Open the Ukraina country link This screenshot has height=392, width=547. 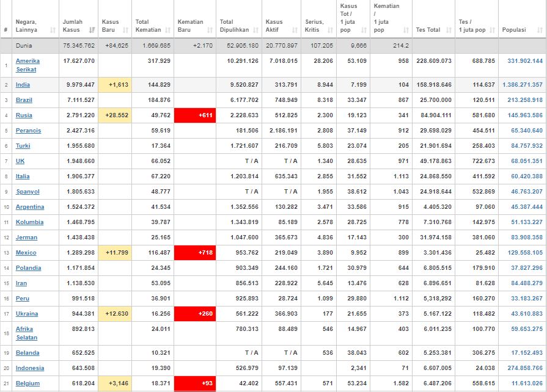coord(26,314)
